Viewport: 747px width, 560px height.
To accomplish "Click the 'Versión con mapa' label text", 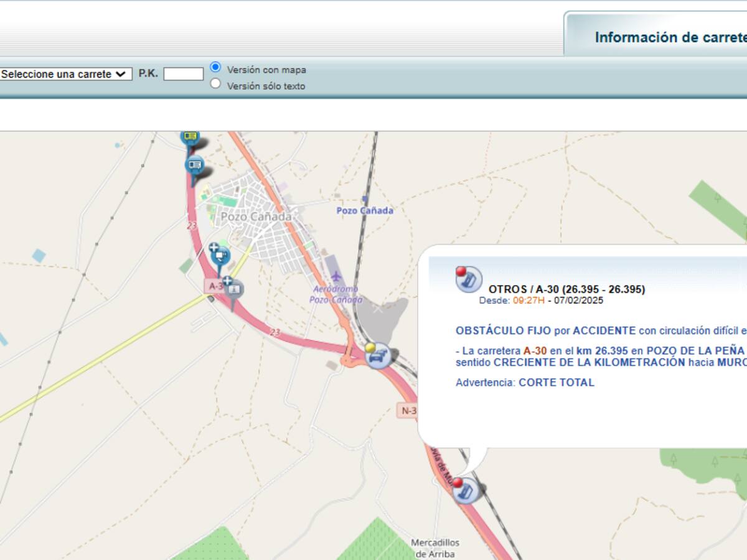I will point(266,70).
